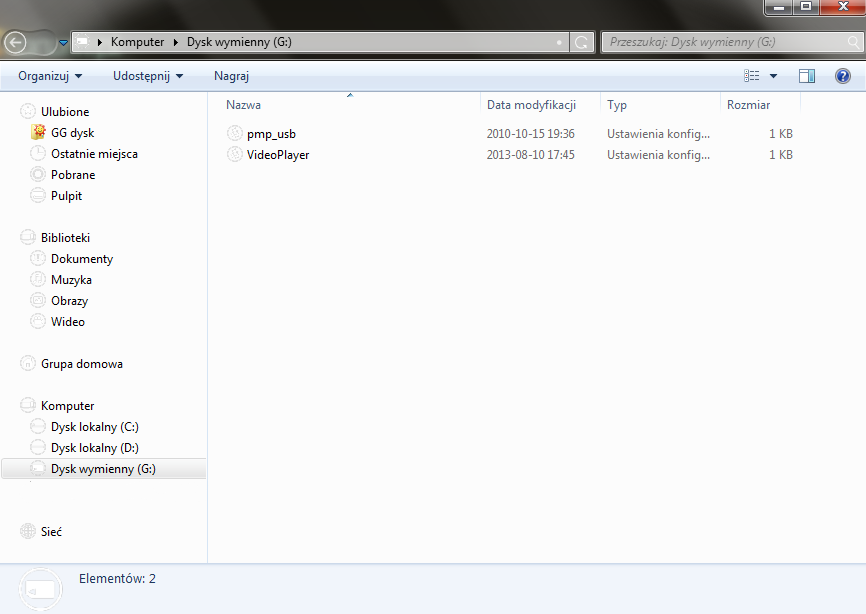Sort by the Rozmiar column header
Screen dimensions: 866x614
point(748,105)
